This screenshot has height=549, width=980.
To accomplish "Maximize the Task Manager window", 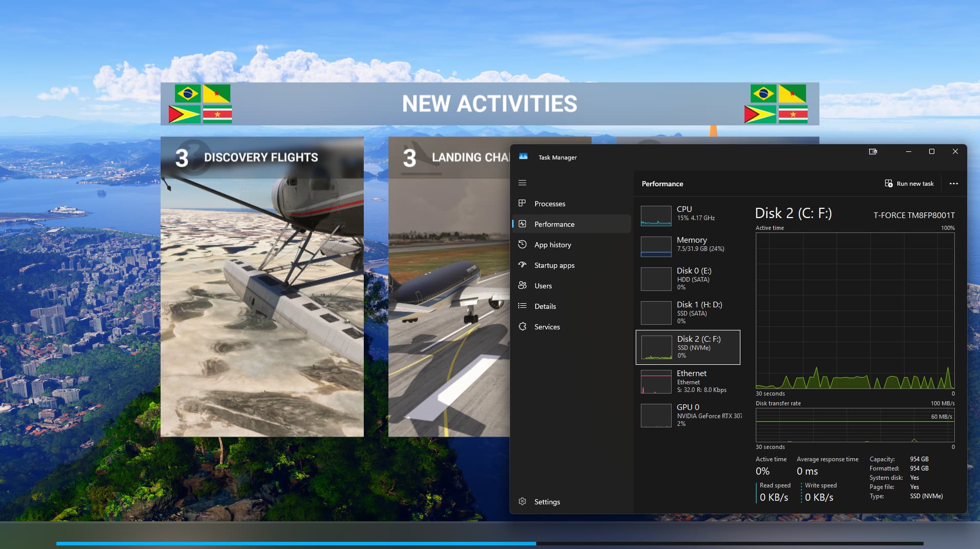I will point(932,151).
